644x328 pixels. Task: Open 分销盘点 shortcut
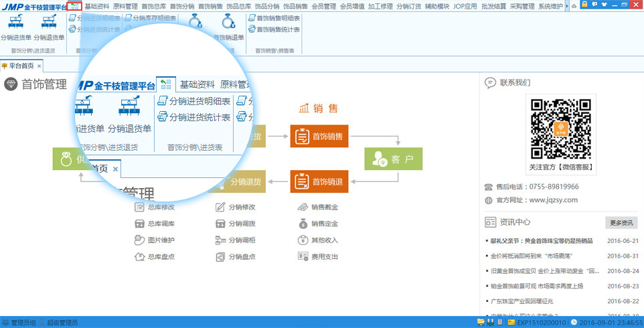(236, 257)
